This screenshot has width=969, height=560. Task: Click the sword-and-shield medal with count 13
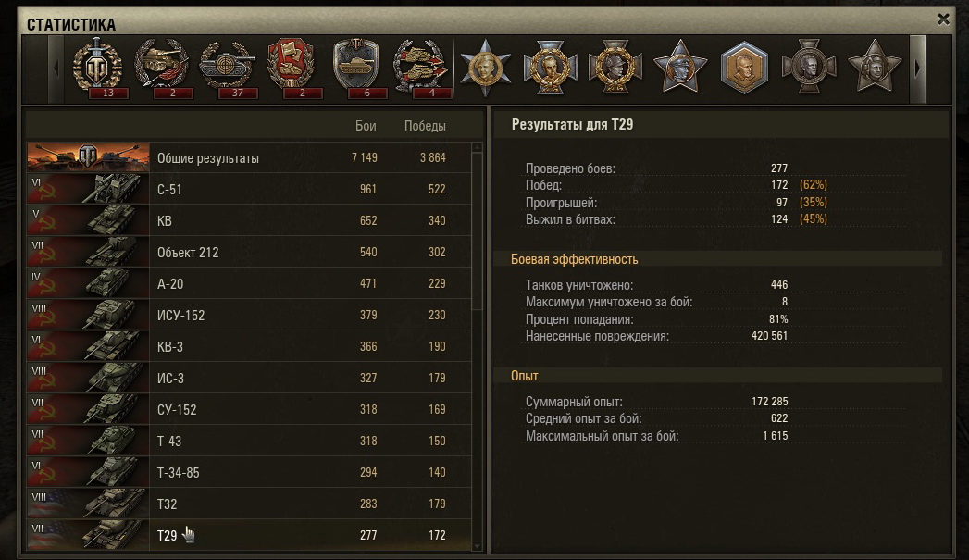coord(97,67)
